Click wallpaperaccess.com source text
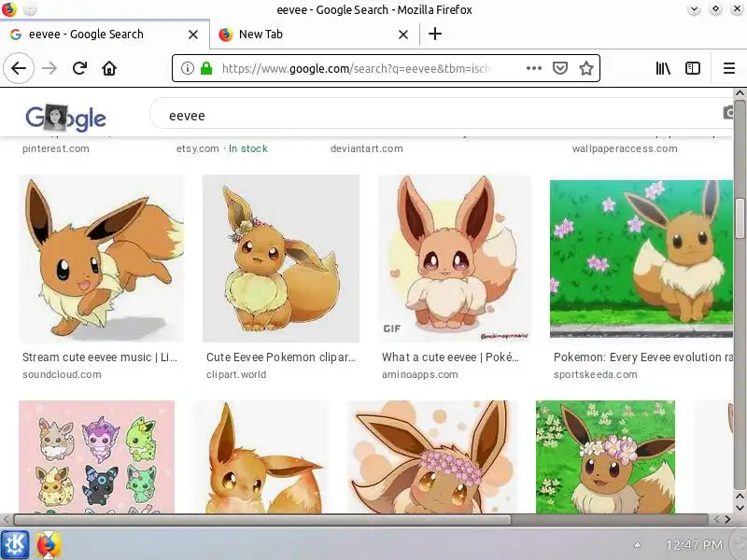 (625, 148)
